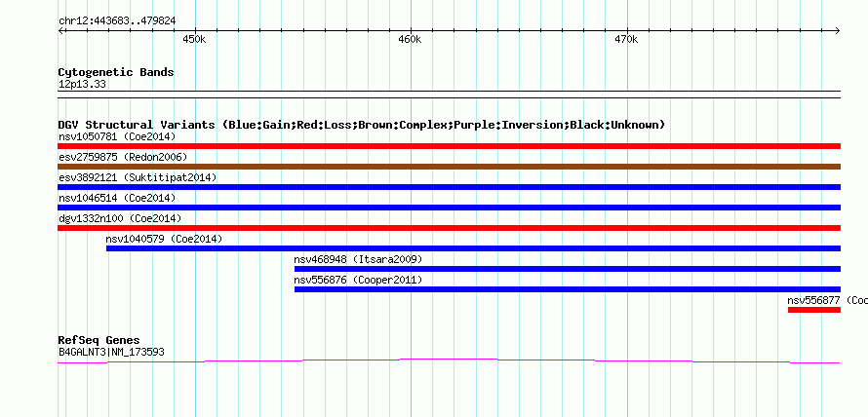This screenshot has width=868, height=417.
Task: Click the Cytogenetic Bands track title
Action: pyautogui.click(x=116, y=72)
